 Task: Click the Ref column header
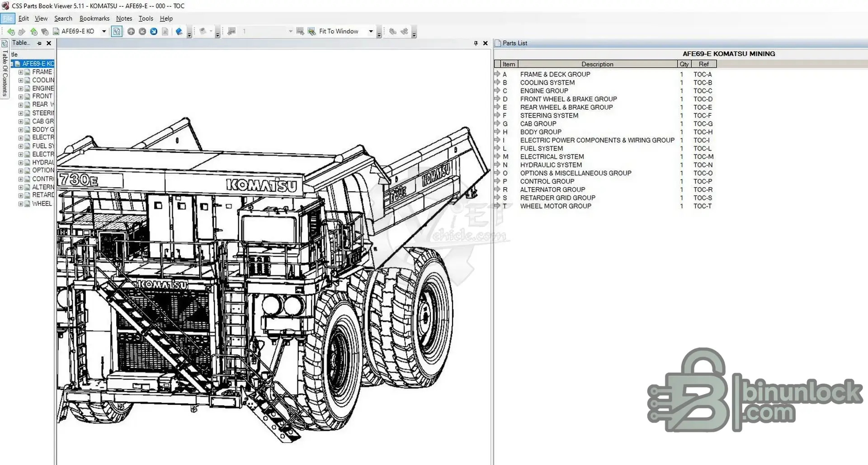coord(703,64)
